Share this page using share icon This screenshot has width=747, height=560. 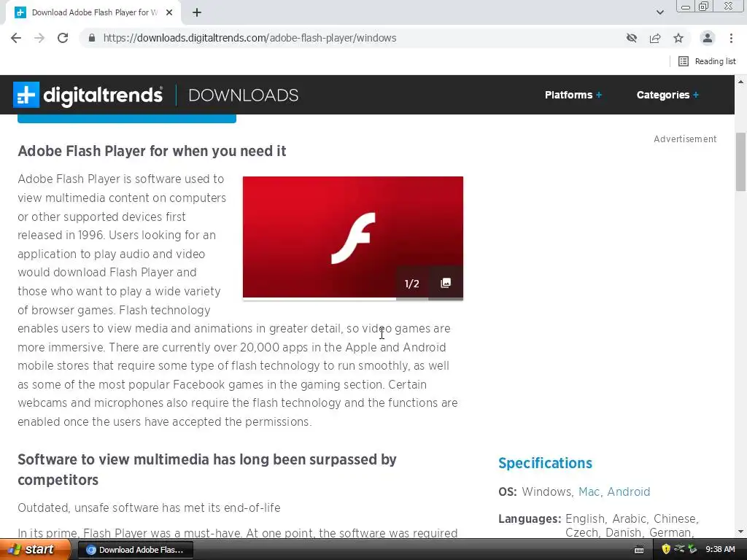[655, 38]
